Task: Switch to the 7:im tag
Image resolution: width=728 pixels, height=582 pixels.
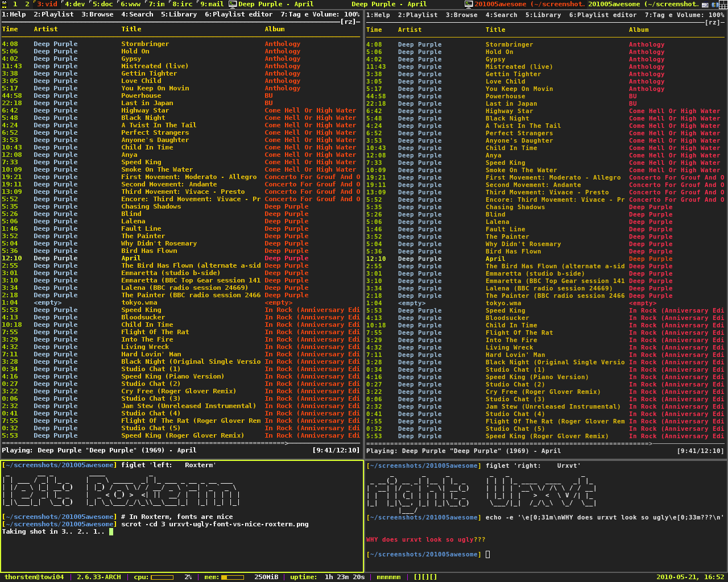Action: (x=156, y=4)
